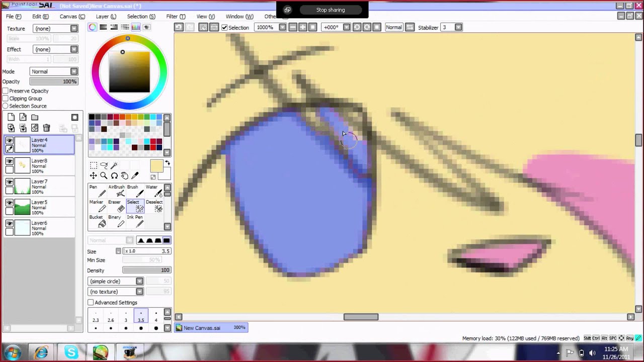
Task: Open the File menu
Action: pos(13,17)
